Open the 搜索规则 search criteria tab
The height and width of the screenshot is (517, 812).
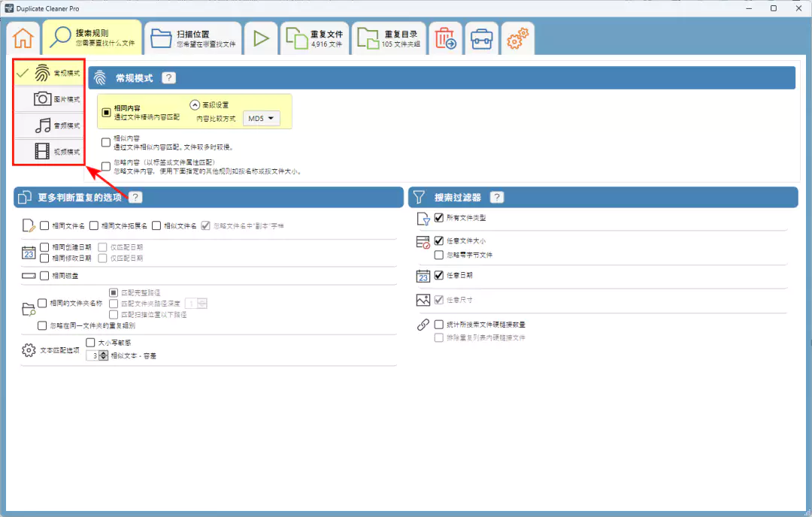(92, 38)
